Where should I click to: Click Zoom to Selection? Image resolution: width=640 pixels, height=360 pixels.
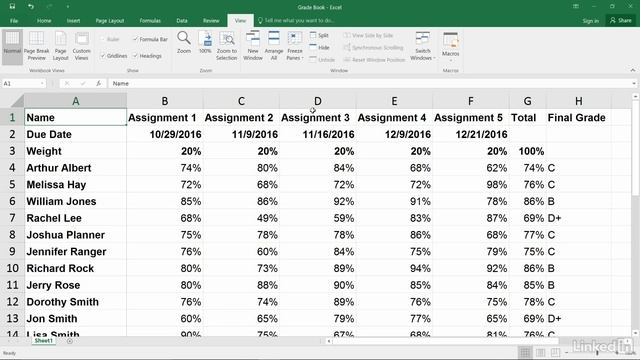coord(227,46)
